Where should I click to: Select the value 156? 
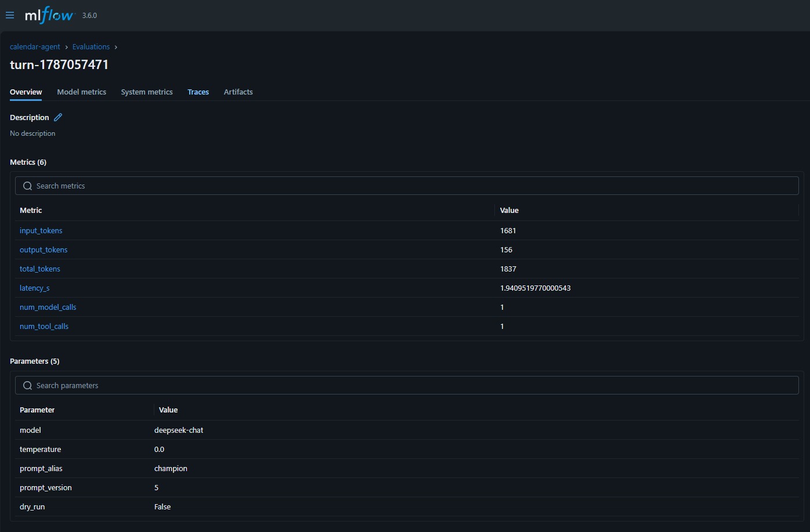507,249
